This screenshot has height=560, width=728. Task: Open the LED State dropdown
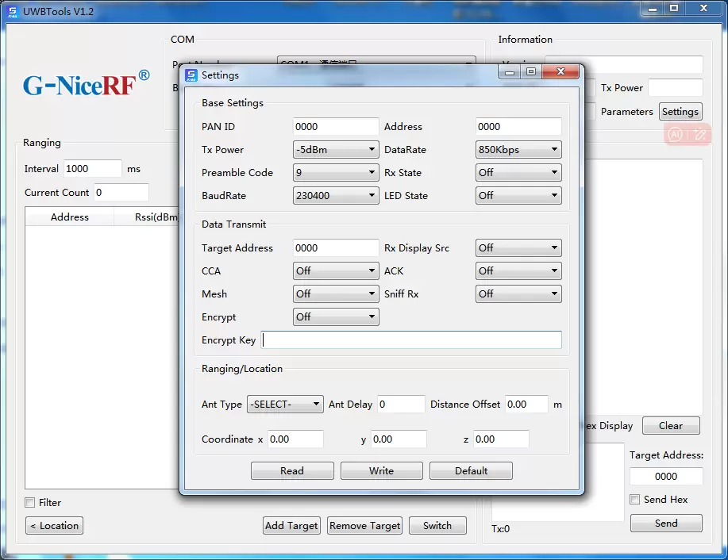click(x=518, y=195)
